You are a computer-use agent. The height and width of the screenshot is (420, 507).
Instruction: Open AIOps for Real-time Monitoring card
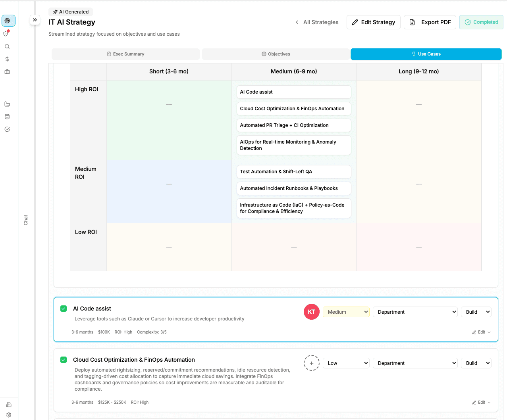click(294, 145)
